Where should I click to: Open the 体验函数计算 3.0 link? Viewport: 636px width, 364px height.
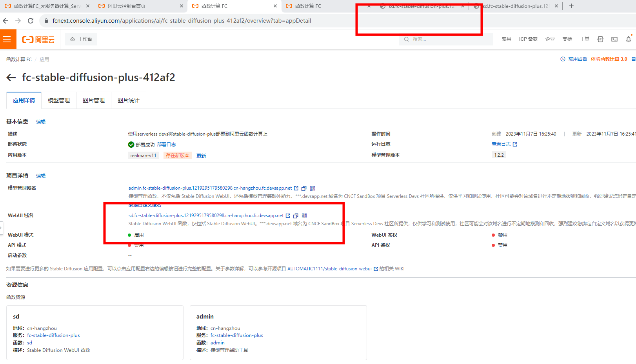pyautogui.click(x=609, y=59)
